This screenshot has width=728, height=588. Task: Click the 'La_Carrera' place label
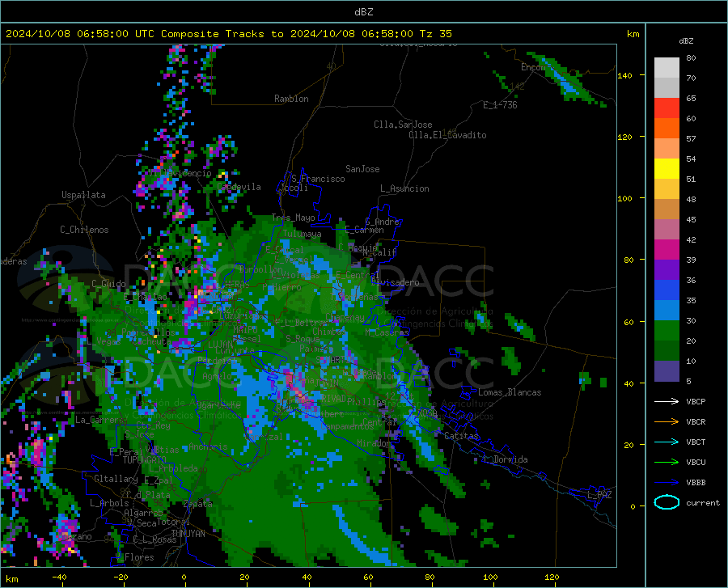99,420
